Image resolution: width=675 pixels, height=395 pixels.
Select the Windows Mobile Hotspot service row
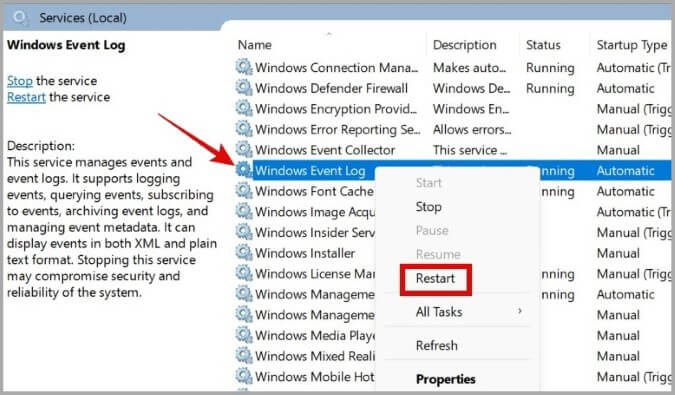tap(315, 377)
